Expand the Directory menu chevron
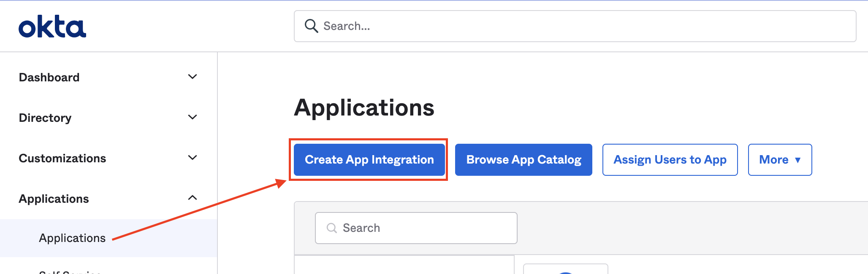Viewport: 868px width, 274px height. tap(193, 117)
